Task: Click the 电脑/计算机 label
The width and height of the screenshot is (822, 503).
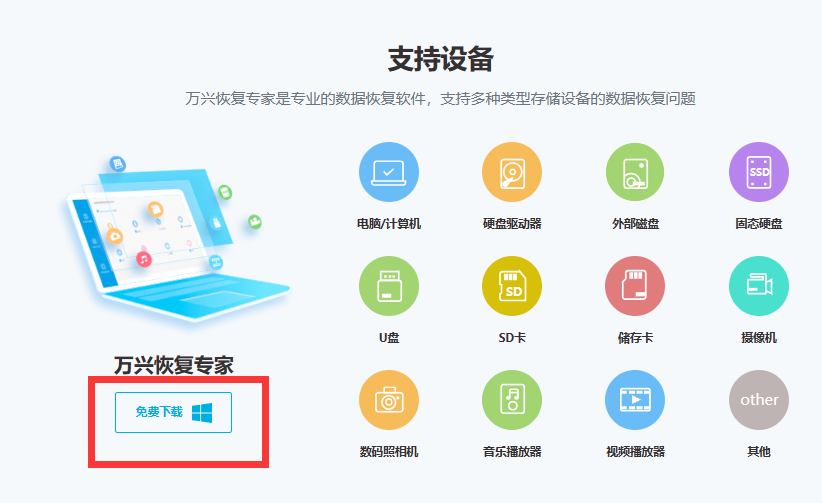Action: (388, 224)
